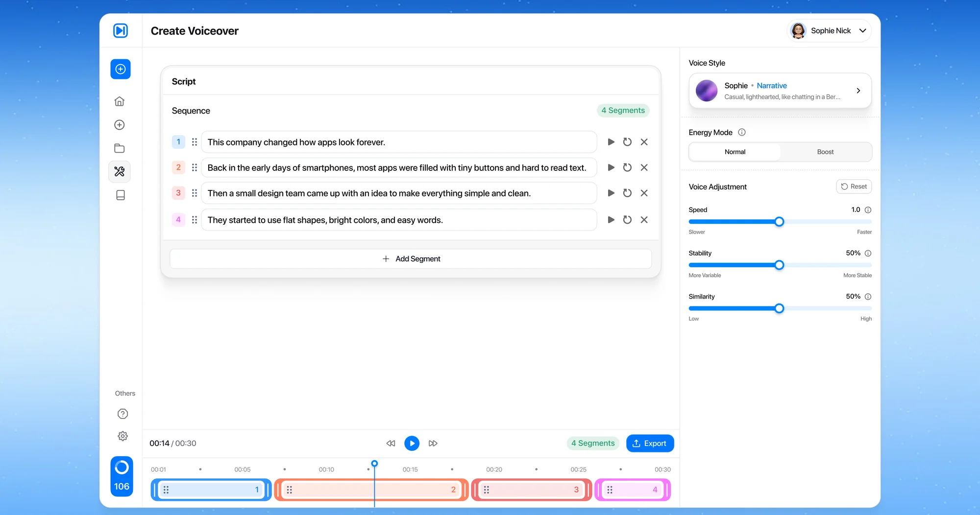Rewind using the skip-back control

pos(391,444)
